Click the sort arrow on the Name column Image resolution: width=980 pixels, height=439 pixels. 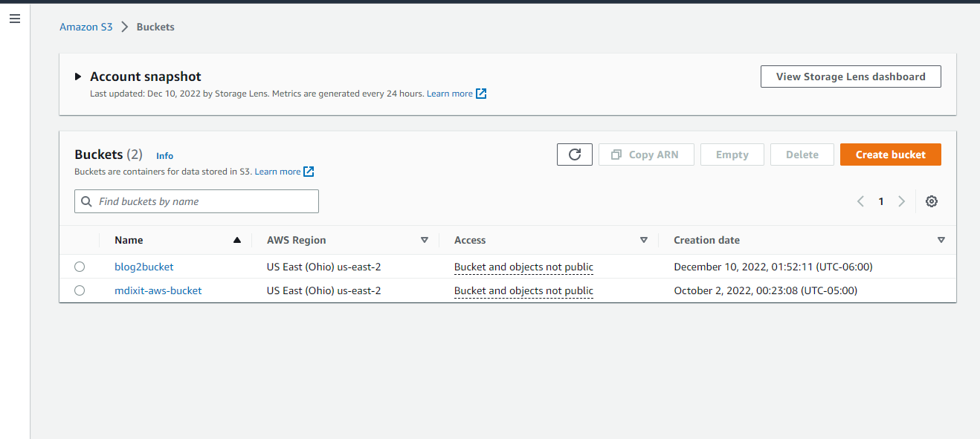click(x=236, y=240)
